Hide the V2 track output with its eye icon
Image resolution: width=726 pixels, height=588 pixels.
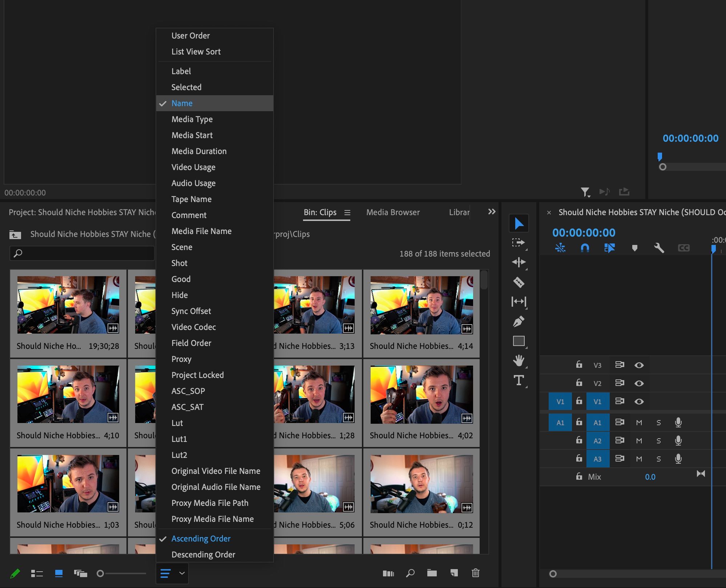coord(640,383)
